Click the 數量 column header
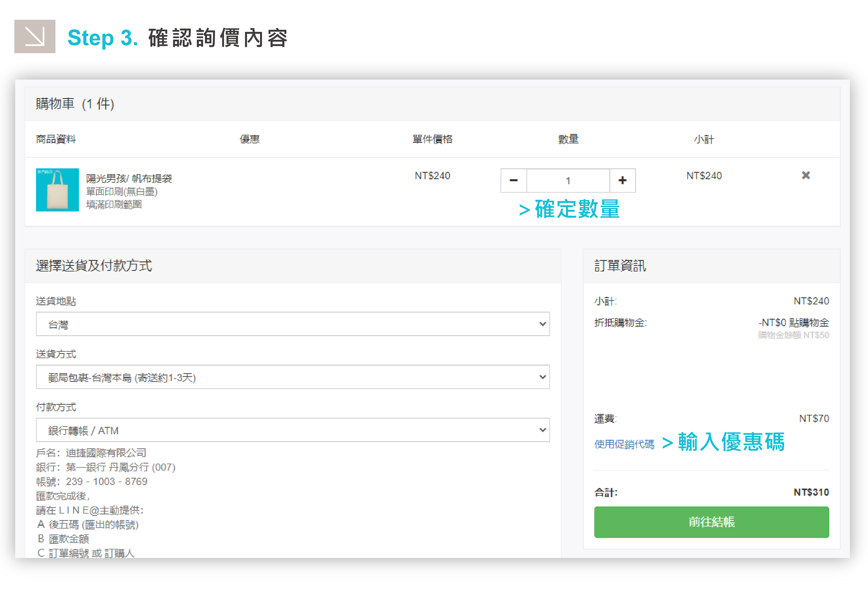 (568, 139)
